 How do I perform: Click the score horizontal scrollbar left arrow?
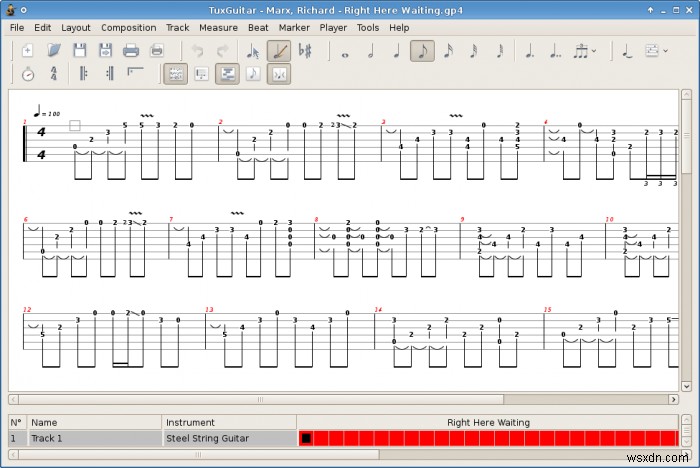click(x=14, y=399)
